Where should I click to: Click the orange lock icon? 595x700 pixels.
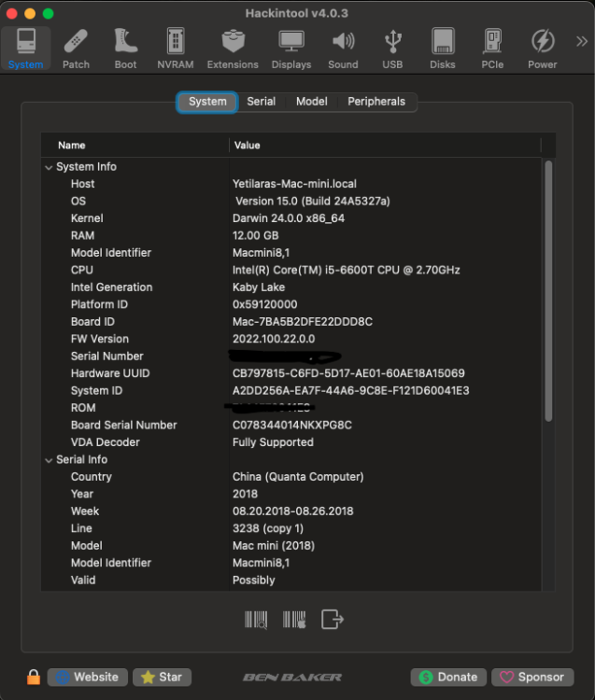click(34, 677)
